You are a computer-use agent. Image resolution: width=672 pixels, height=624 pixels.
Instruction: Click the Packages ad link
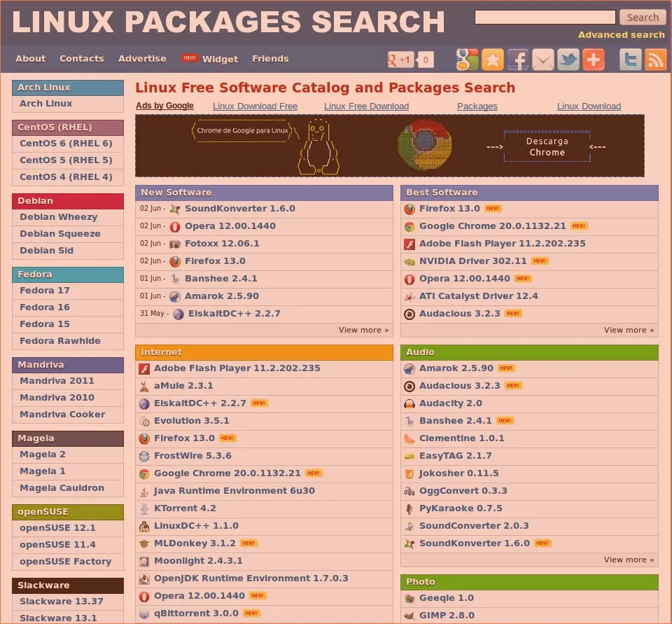tap(477, 106)
